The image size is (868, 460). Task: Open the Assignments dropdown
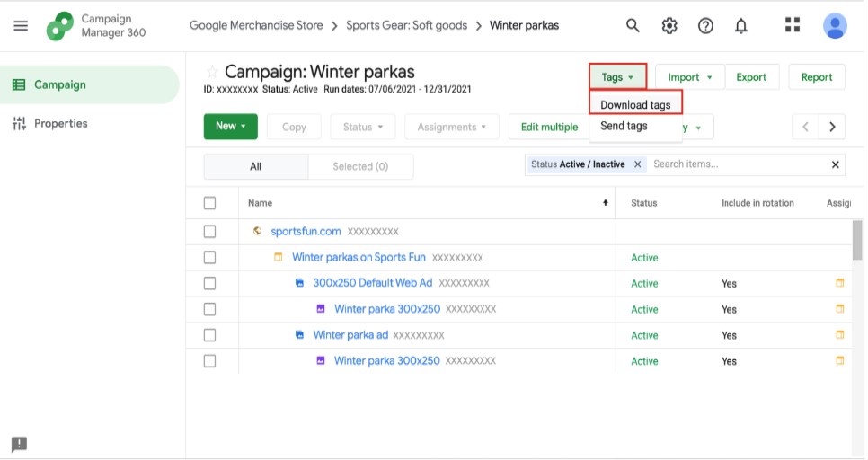tap(452, 127)
